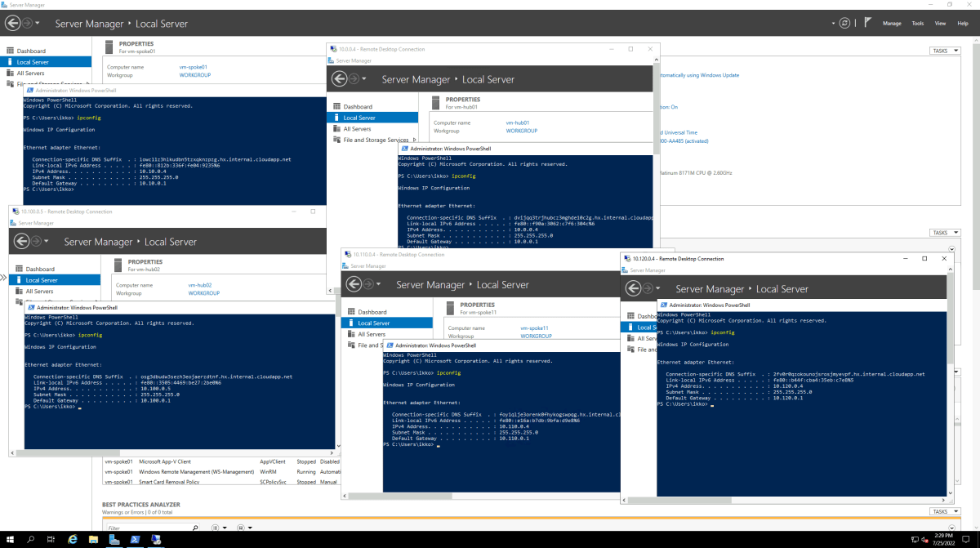Screen dimensions: 980x548
Task: Open the Tools menu
Action: pyautogui.click(x=917, y=23)
